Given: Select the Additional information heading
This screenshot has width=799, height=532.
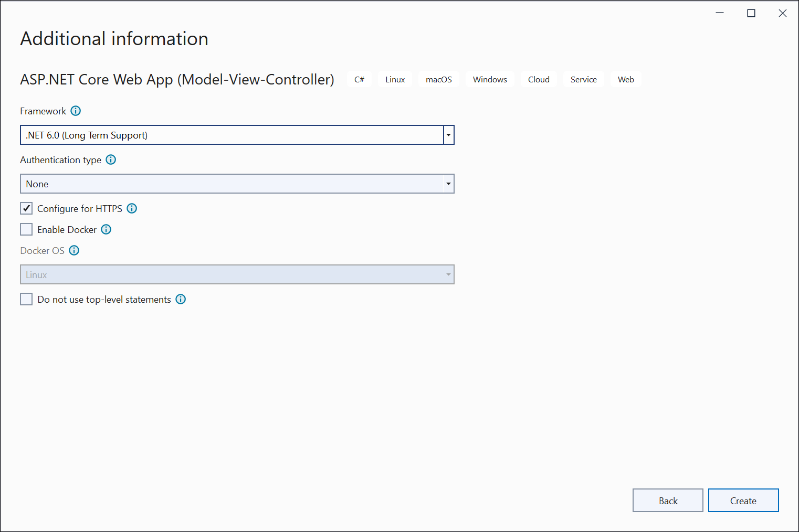Looking at the screenshot, I should tap(114, 39).
